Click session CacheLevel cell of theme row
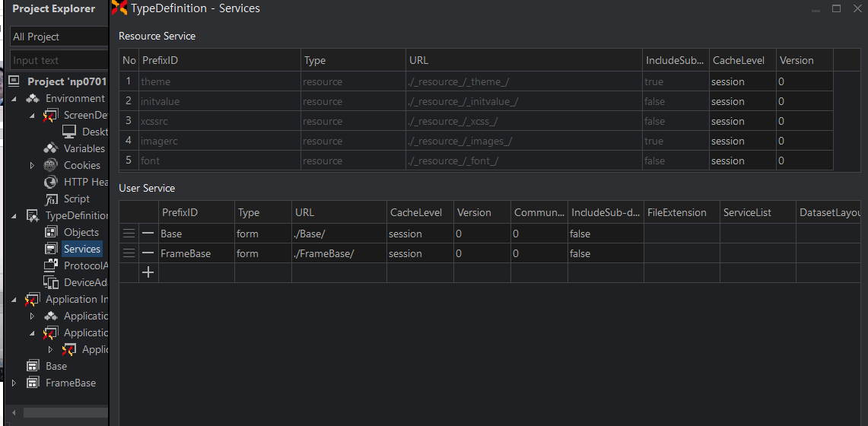Viewport: 868px width, 426px height. (742, 82)
